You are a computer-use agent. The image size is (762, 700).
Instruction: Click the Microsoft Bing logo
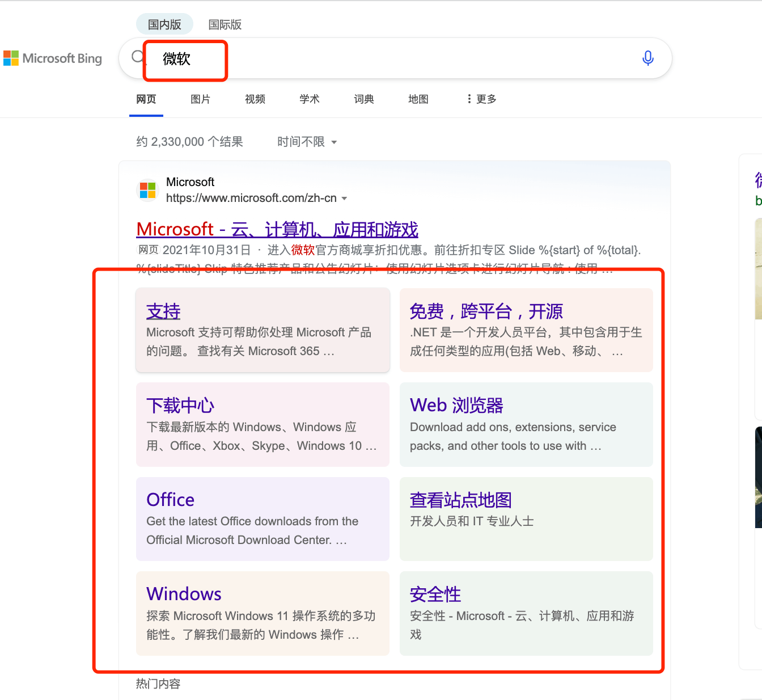(x=53, y=58)
